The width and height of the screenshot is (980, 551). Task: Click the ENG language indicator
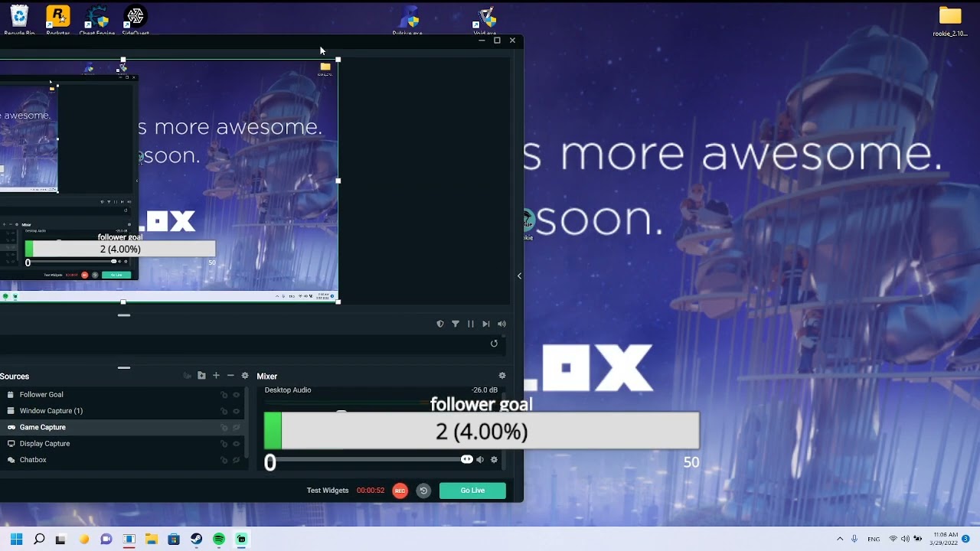coord(874,539)
